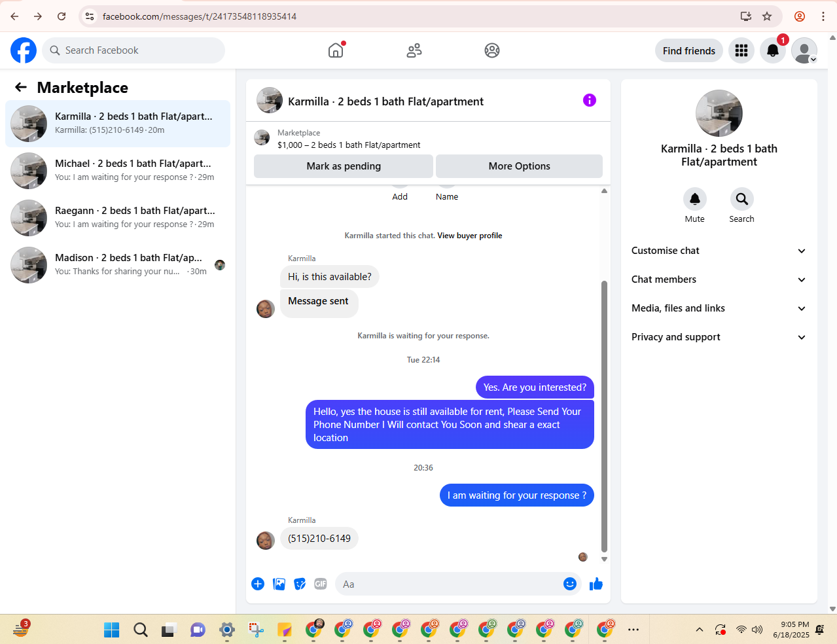Open View buyer profile link

click(x=469, y=236)
